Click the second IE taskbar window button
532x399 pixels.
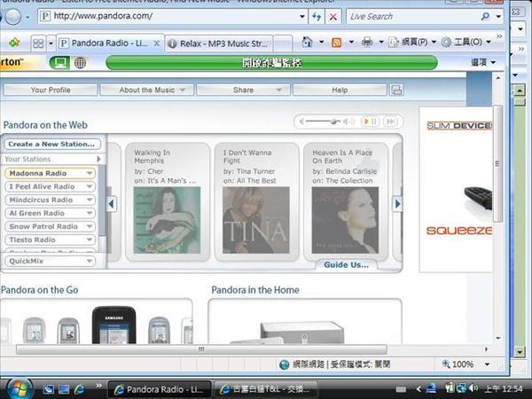(x=266, y=389)
